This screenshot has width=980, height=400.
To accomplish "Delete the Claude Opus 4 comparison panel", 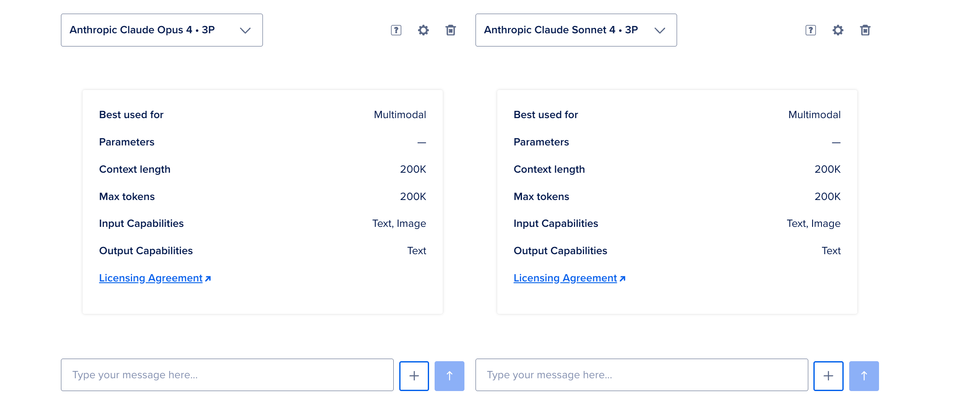I will click(450, 30).
